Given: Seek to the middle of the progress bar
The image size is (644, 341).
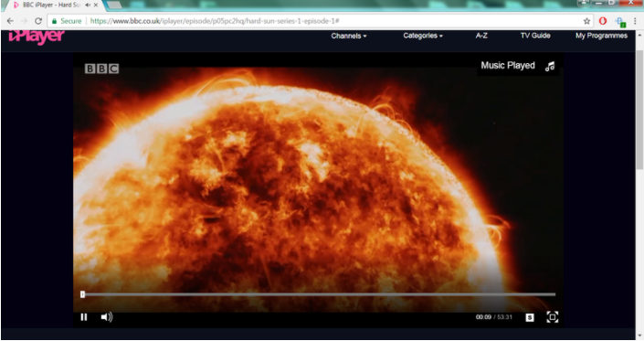Looking at the screenshot, I should [319, 294].
